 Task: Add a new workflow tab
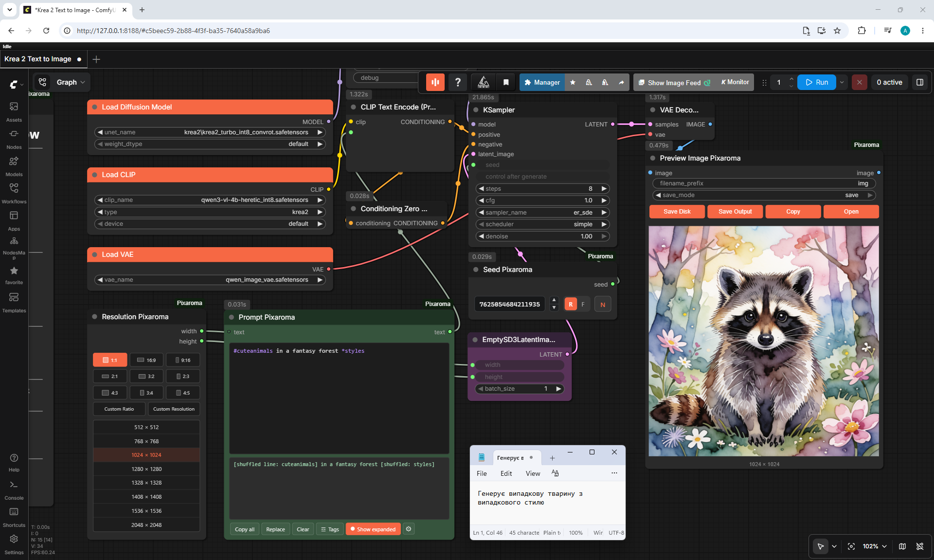pos(96,59)
